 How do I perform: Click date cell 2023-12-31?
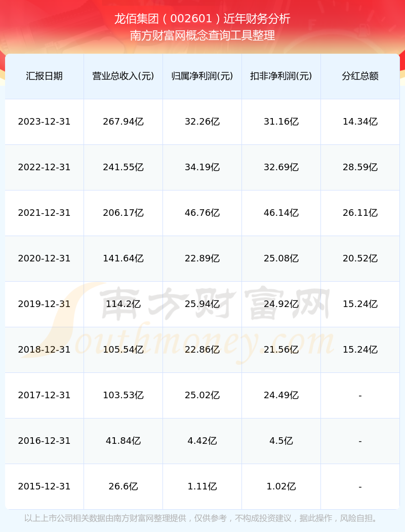pos(45,122)
